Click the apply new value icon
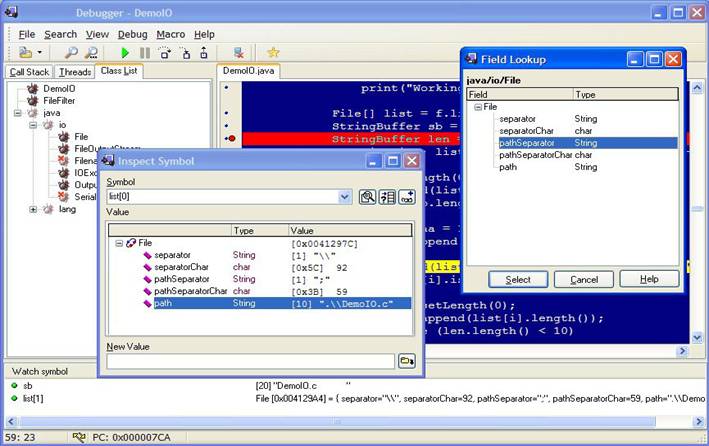The width and height of the screenshot is (709, 446). click(407, 361)
